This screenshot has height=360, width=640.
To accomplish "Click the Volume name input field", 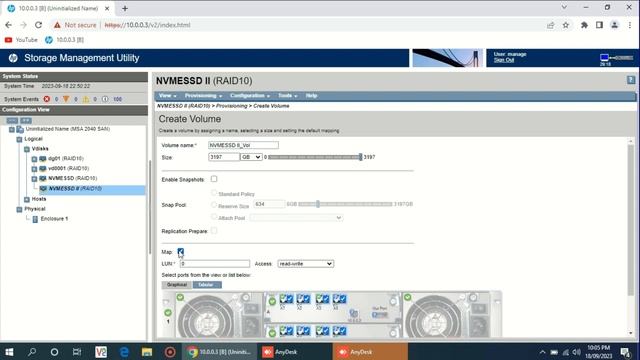I will (243, 145).
